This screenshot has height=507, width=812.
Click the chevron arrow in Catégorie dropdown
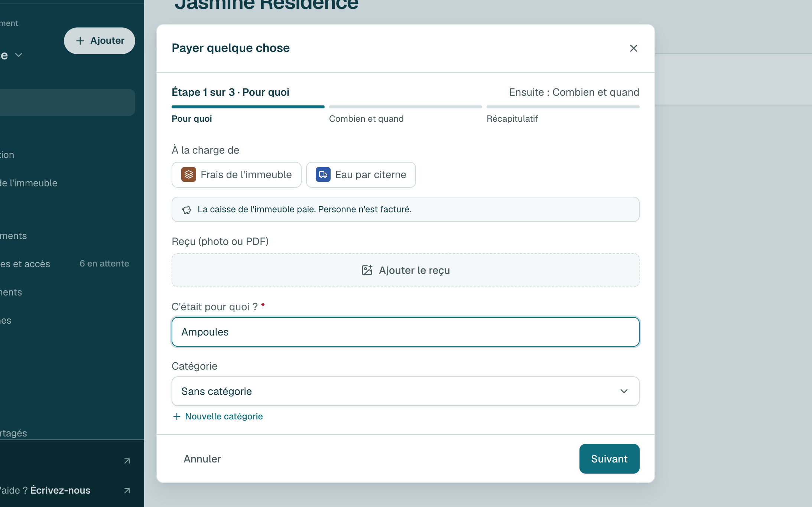point(624,391)
